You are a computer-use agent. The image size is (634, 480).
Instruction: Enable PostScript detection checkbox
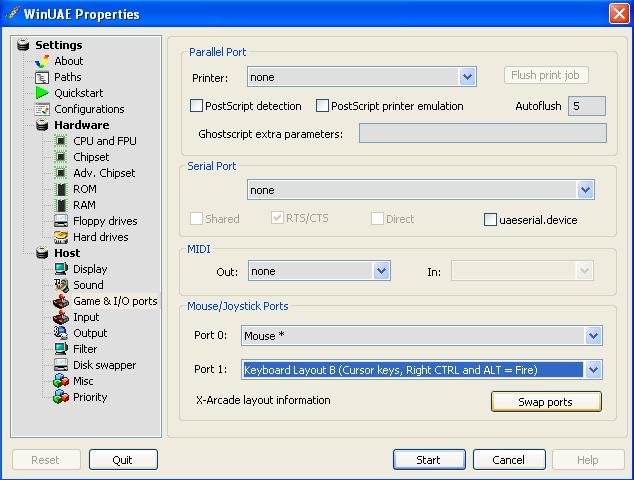coord(197,106)
